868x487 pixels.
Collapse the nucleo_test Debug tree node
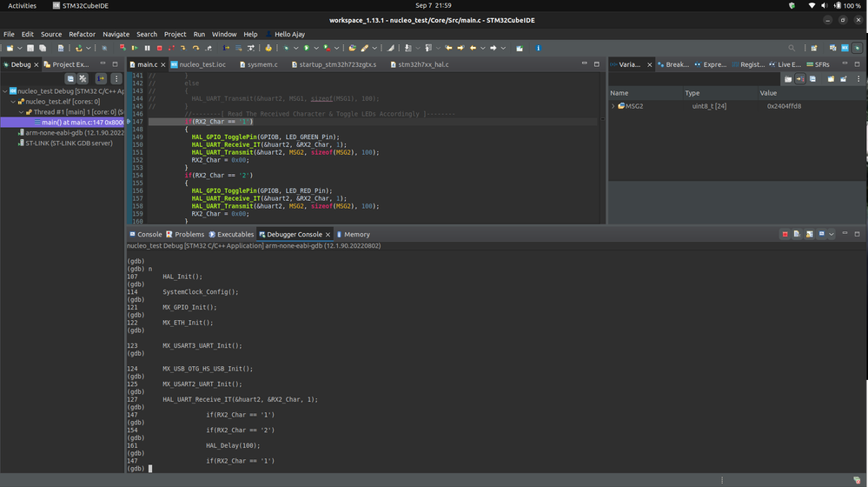[5, 90]
